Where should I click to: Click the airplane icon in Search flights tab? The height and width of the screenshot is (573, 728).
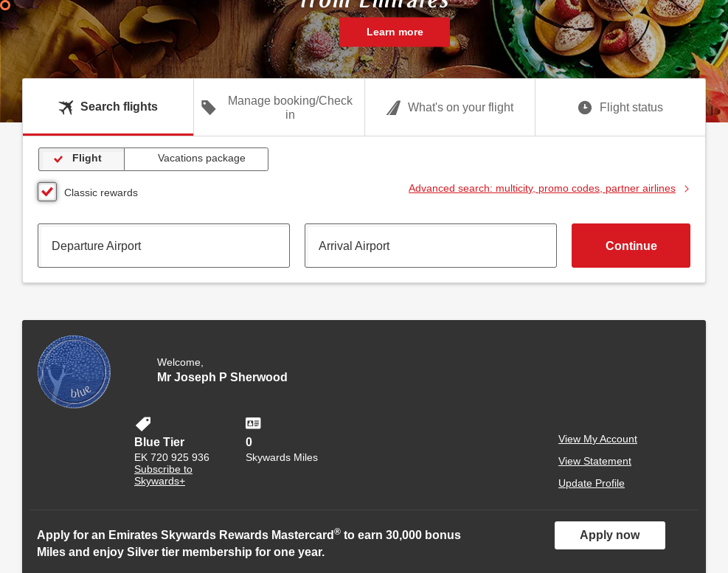(66, 107)
